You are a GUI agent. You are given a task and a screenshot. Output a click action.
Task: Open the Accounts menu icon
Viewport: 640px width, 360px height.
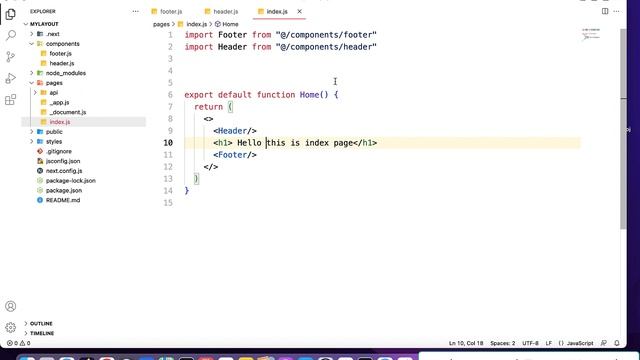click(11, 306)
